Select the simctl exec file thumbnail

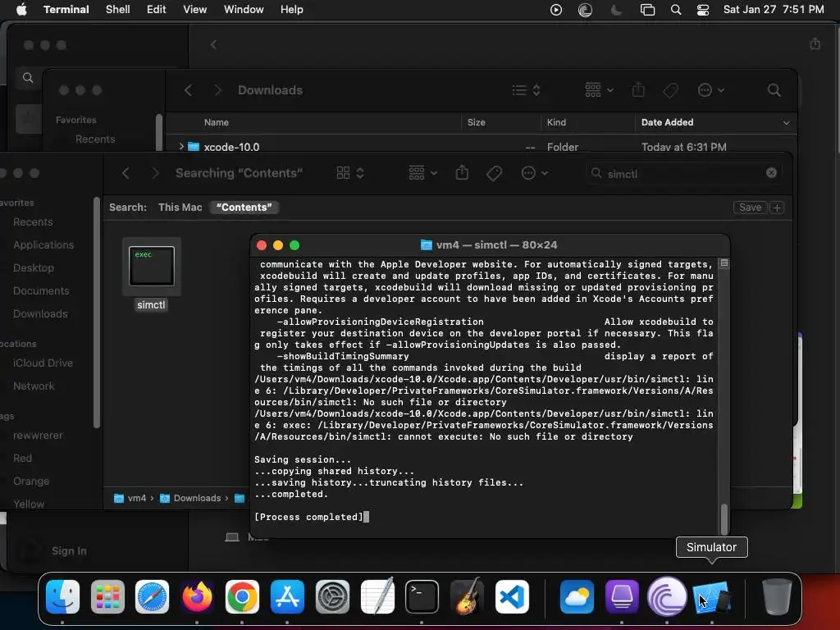(152, 266)
